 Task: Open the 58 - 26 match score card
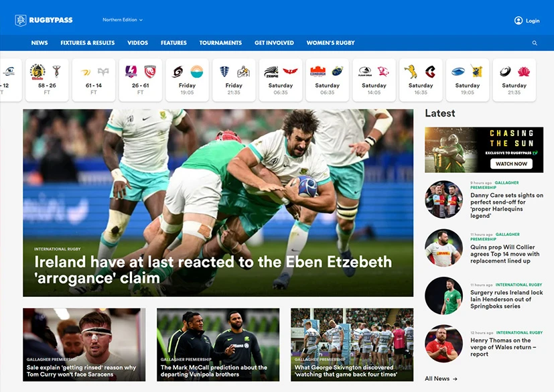click(x=47, y=80)
